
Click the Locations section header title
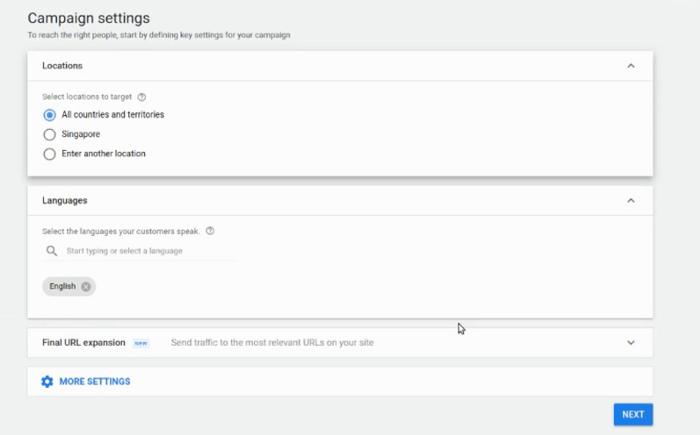tap(62, 66)
